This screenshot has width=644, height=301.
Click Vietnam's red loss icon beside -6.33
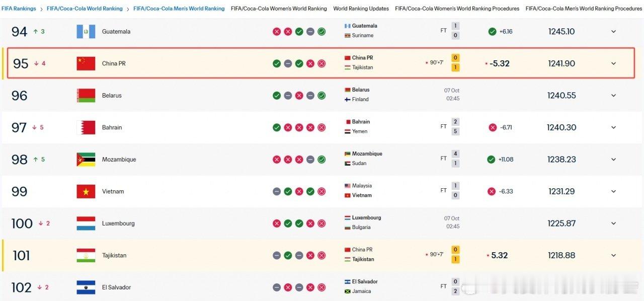492,191
